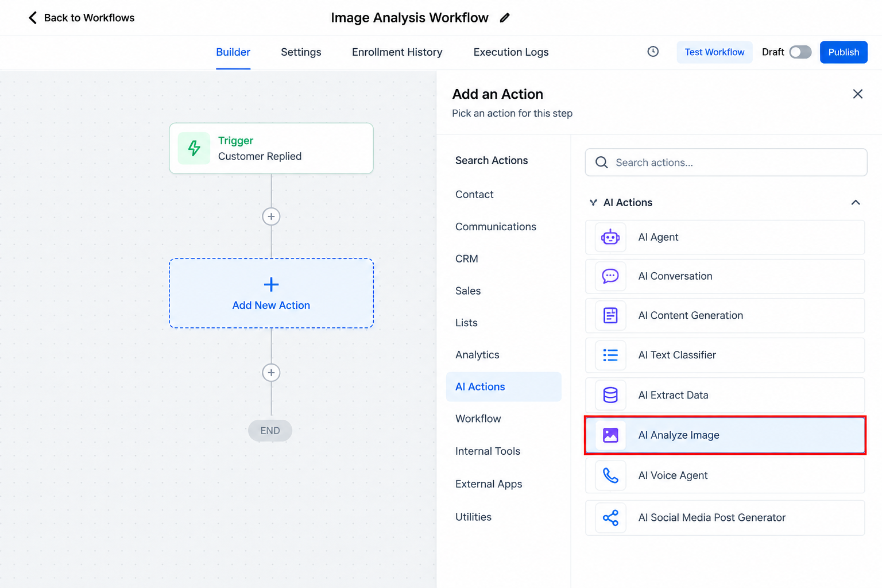Select the Customer Replied trigger card
This screenshot has height=588, width=882.
(271, 148)
